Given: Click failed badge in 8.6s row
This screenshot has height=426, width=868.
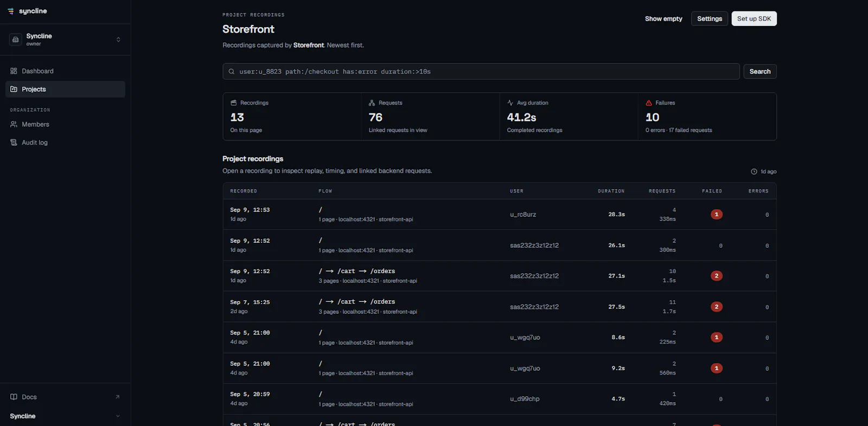Looking at the screenshot, I should coord(717,338).
